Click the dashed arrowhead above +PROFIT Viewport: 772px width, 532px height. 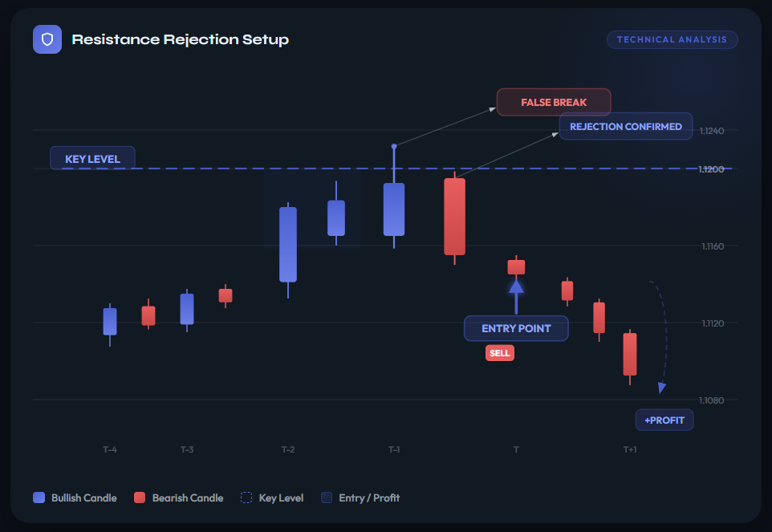tap(661, 388)
